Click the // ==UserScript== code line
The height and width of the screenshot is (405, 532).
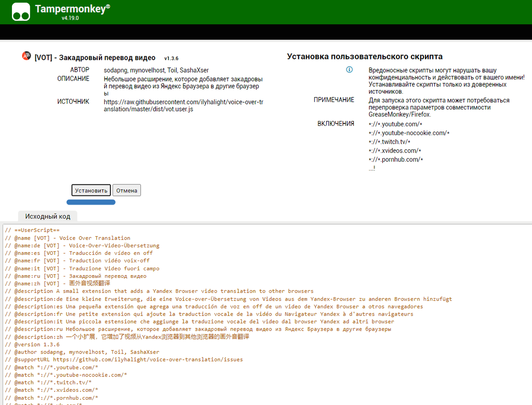32,230
